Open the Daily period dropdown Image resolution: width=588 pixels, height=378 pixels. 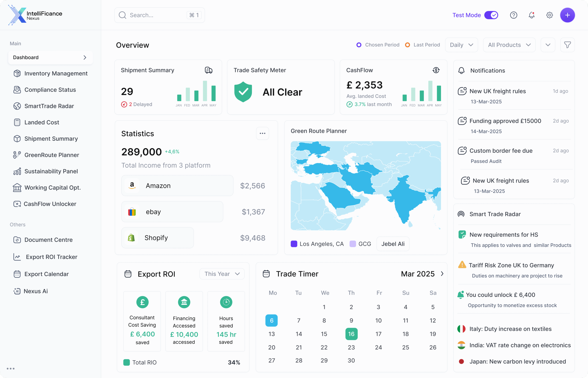pyautogui.click(x=461, y=45)
